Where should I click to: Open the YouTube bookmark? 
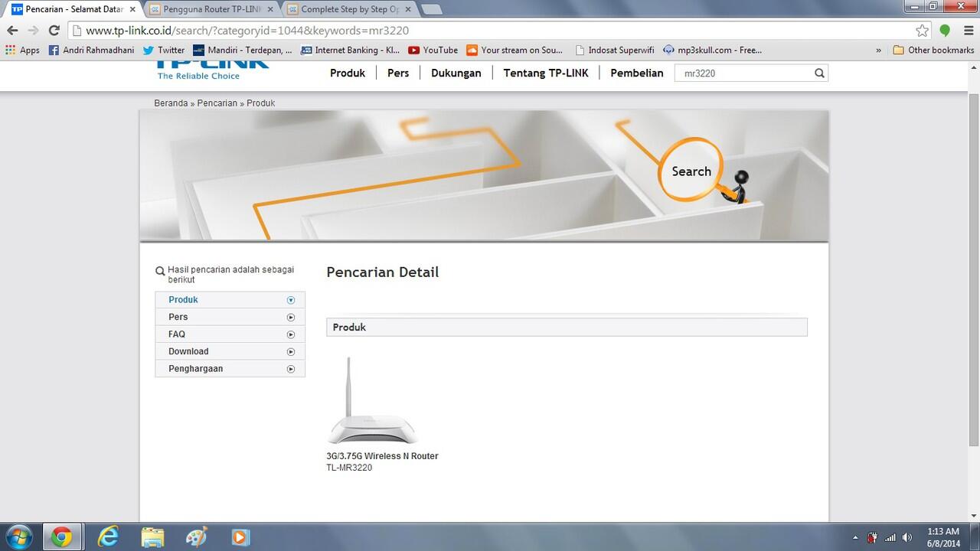(x=433, y=50)
